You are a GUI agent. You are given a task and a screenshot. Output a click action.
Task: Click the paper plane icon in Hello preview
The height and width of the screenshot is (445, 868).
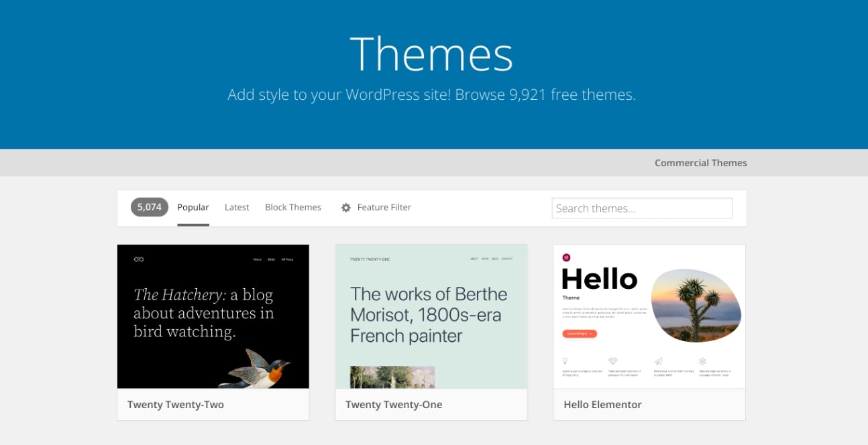[x=659, y=361]
